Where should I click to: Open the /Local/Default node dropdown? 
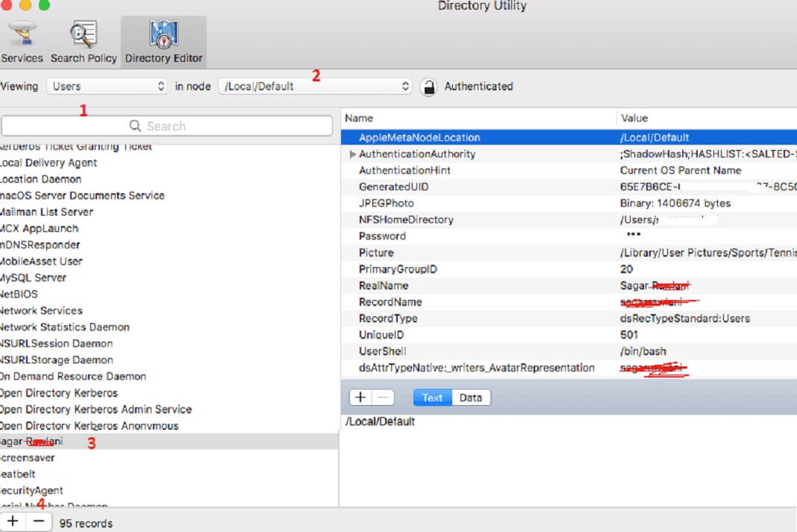coord(315,87)
